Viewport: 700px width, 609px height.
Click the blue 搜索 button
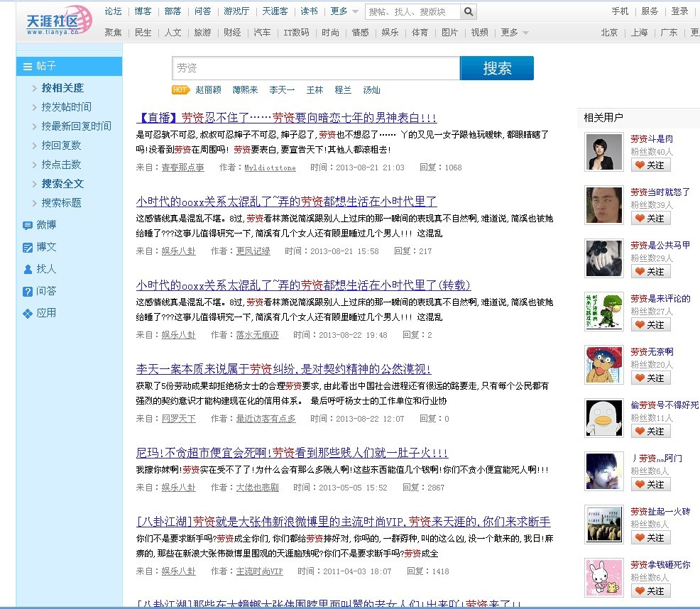click(x=496, y=68)
